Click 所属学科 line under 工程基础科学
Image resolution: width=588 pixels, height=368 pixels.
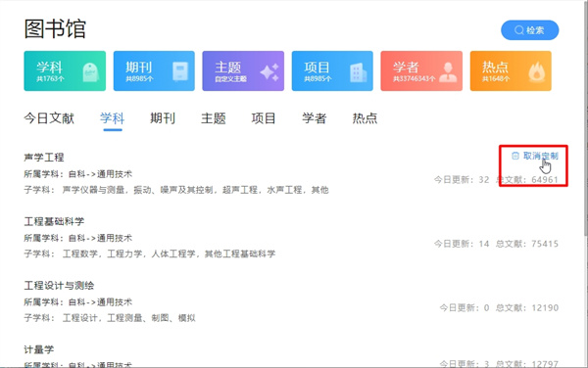click(78, 238)
